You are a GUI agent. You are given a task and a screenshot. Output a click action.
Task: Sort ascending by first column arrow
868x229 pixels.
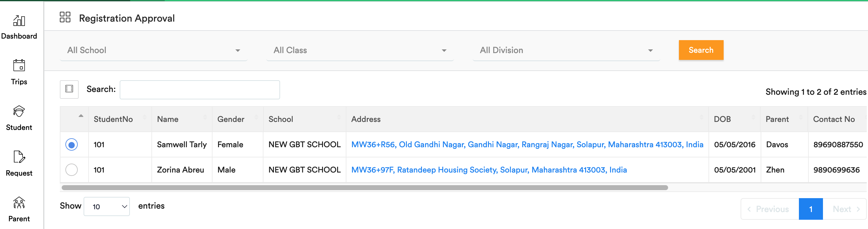click(81, 116)
